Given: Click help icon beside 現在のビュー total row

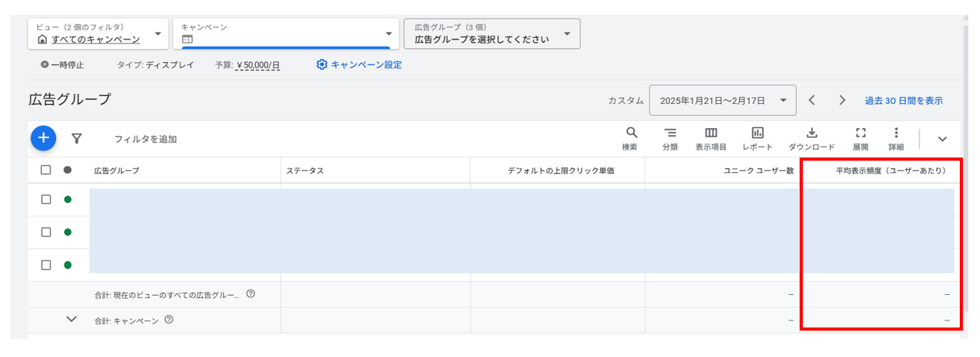Looking at the screenshot, I should (250, 294).
